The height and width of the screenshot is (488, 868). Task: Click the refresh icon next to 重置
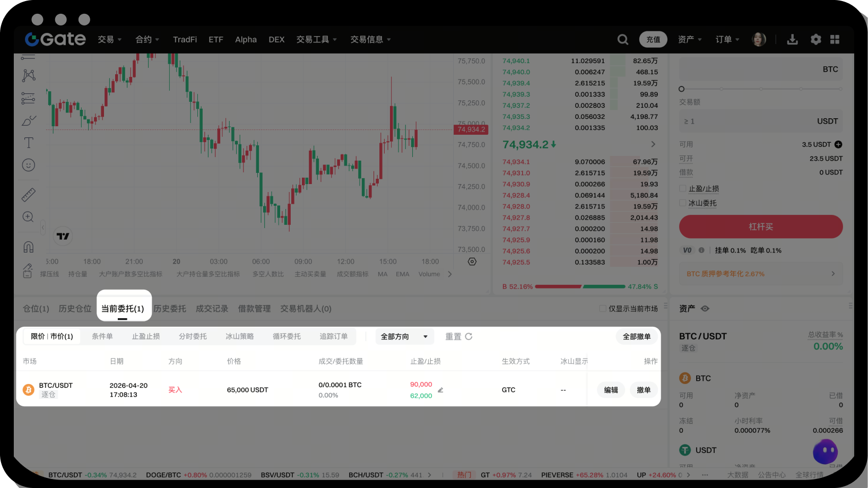(469, 337)
